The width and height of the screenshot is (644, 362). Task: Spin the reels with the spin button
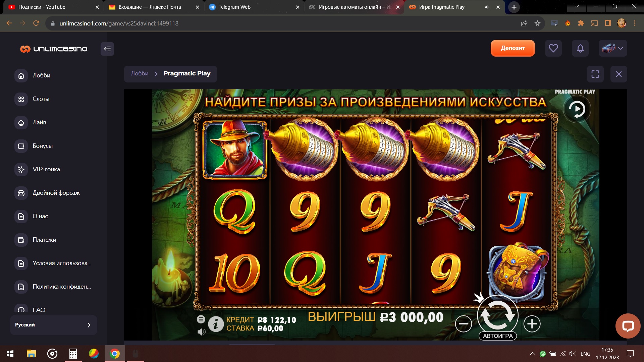[x=498, y=315]
